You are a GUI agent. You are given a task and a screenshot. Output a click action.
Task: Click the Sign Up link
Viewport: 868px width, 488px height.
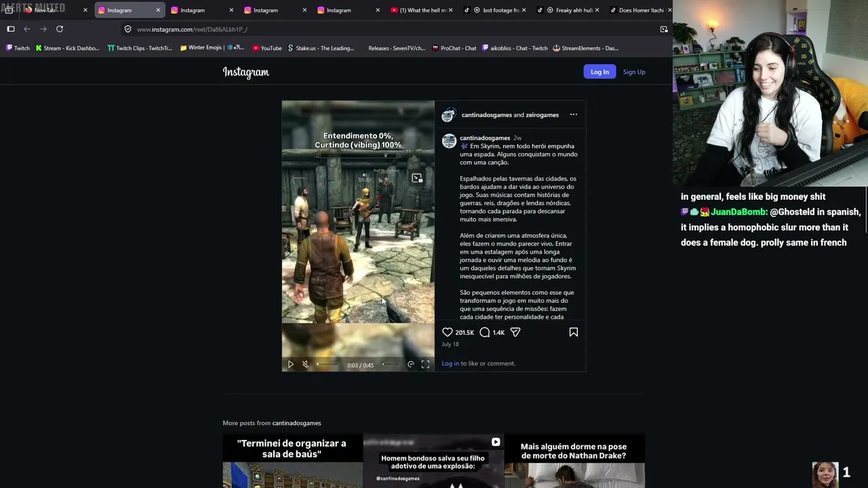[x=634, y=72]
